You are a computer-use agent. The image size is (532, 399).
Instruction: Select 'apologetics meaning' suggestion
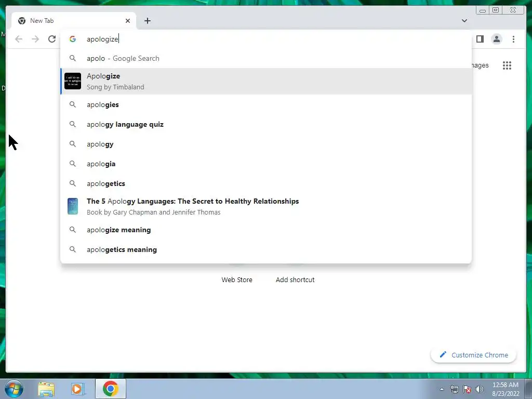point(266,249)
